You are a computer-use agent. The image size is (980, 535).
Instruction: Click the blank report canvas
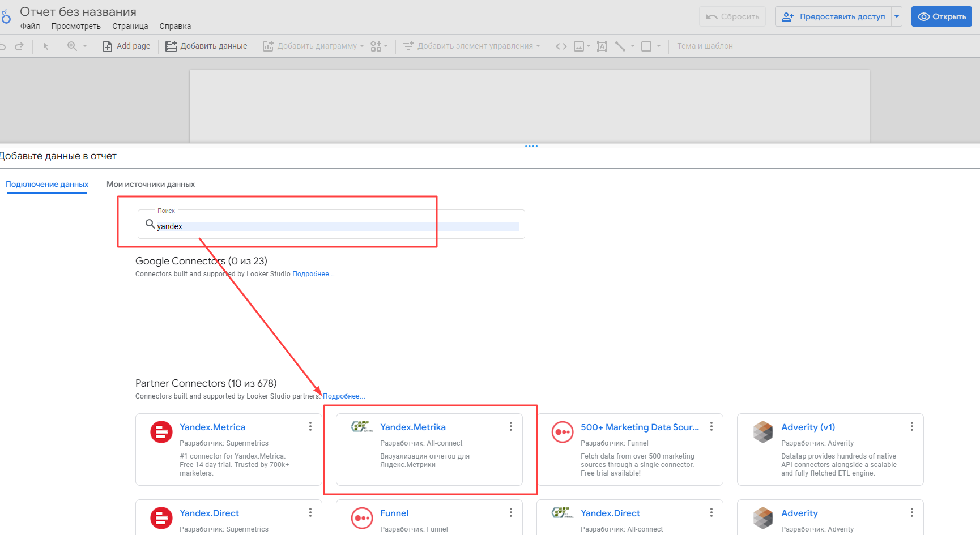click(x=529, y=106)
